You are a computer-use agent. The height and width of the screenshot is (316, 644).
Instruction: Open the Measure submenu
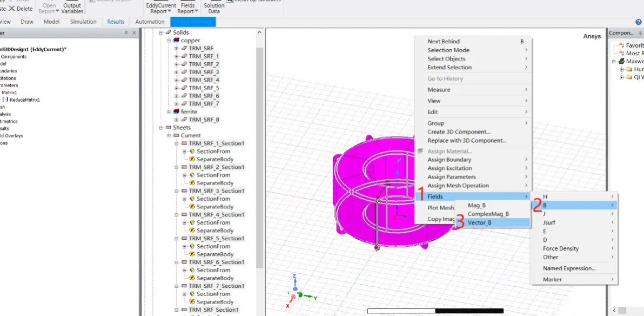(473, 90)
